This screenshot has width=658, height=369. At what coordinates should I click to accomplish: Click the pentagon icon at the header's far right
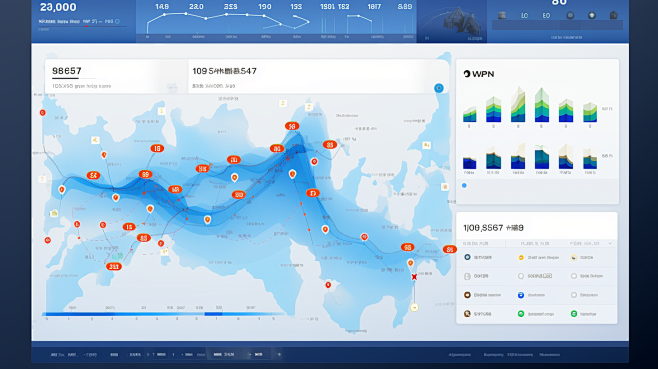pyautogui.click(x=614, y=16)
